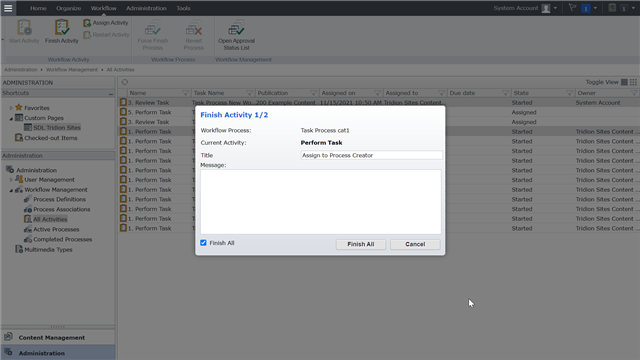
Task: Open the Organize ribbon tab
Action: [x=69, y=8]
